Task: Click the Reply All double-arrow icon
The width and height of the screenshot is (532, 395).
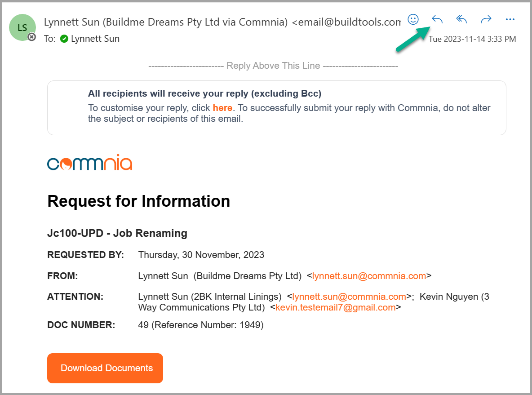Action: 461,20
